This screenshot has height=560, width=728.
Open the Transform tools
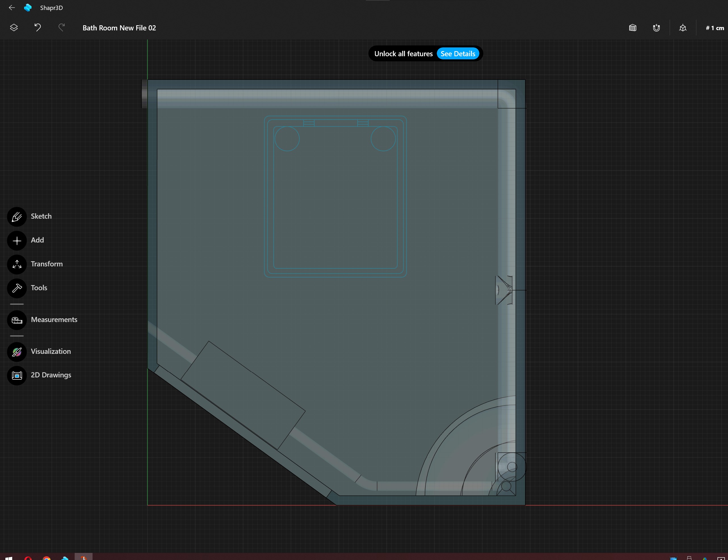[17, 264]
